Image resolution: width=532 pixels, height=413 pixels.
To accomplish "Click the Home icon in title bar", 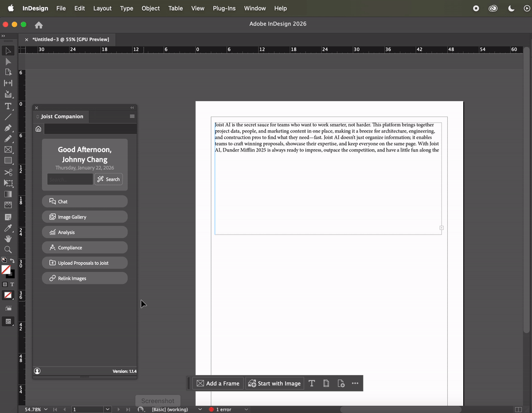I will click(38, 25).
